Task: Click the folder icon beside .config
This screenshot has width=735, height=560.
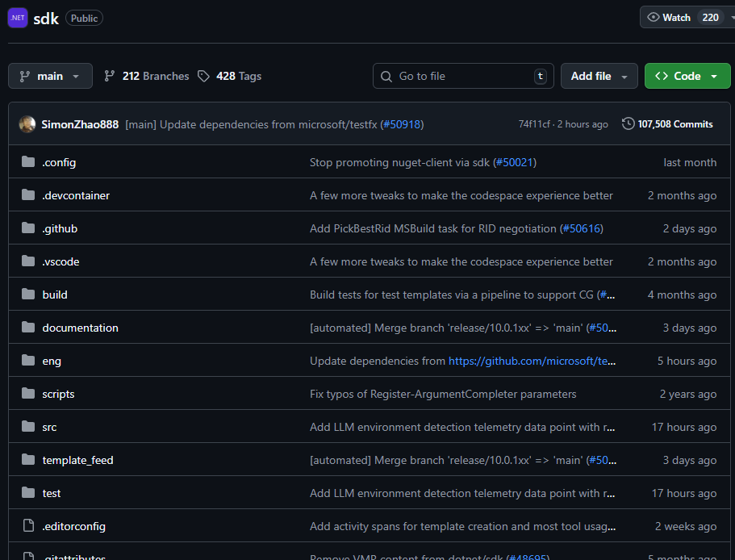Action: [x=27, y=161]
